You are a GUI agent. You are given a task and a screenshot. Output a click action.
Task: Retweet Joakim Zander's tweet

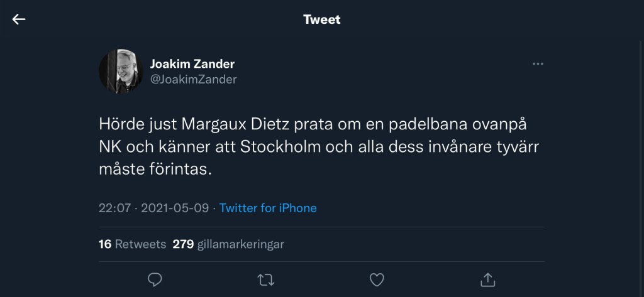pyautogui.click(x=266, y=278)
